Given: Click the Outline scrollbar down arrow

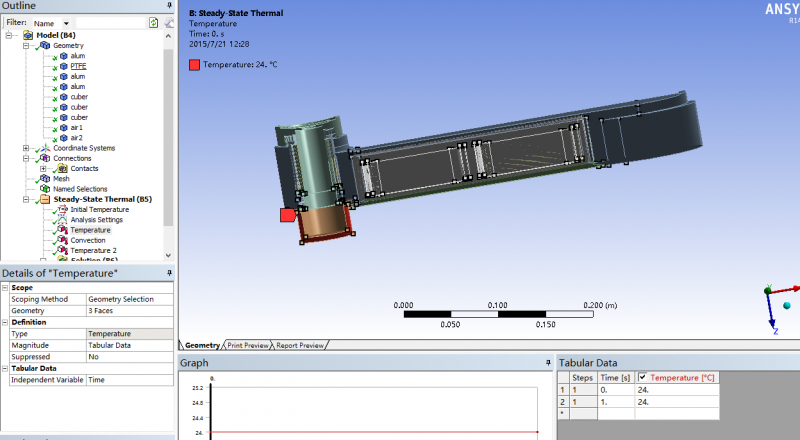Looking at the screenshot, I should (x=168, y=255).
